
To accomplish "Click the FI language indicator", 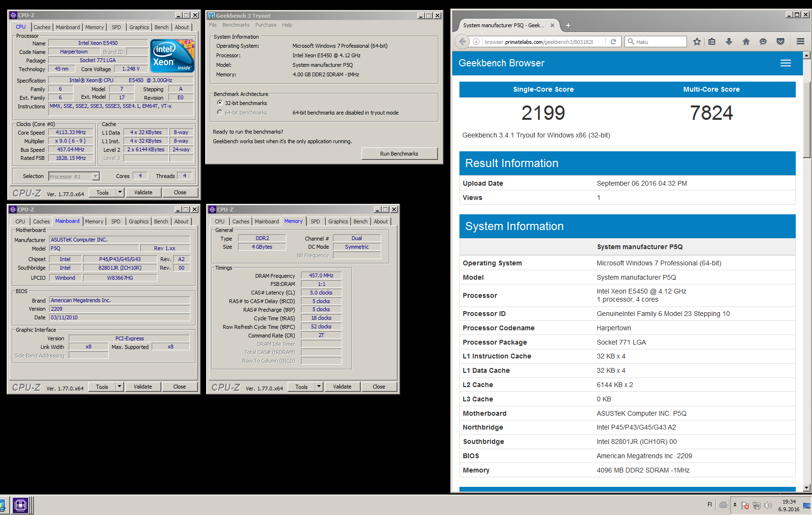I will tap(709, 504).
